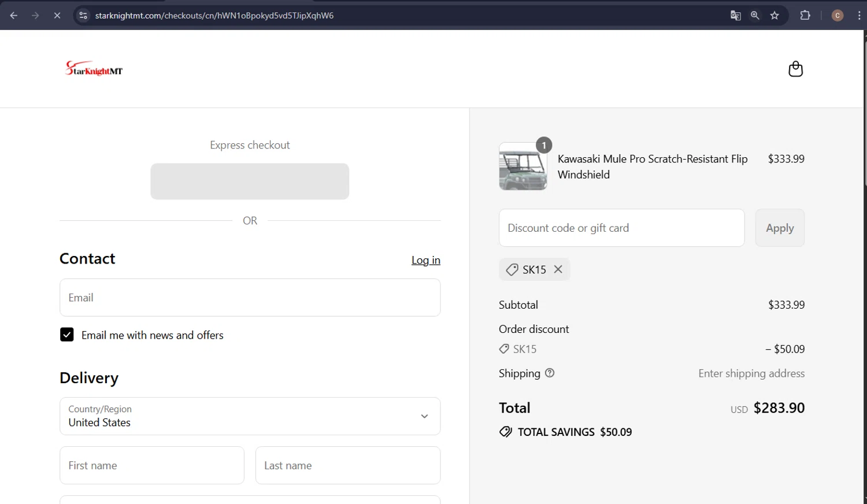
Task: Click the – $50.09 discount amount
Action: [x=785, y=349]
